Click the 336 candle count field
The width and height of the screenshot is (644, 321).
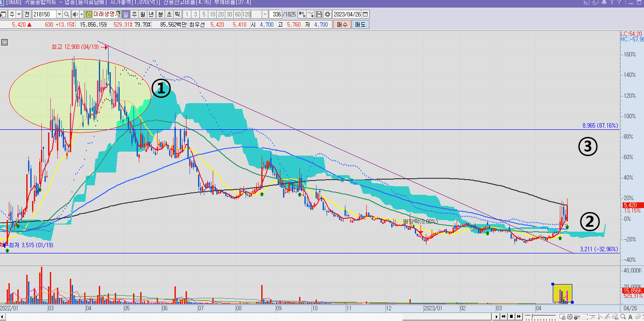(276, 14)
